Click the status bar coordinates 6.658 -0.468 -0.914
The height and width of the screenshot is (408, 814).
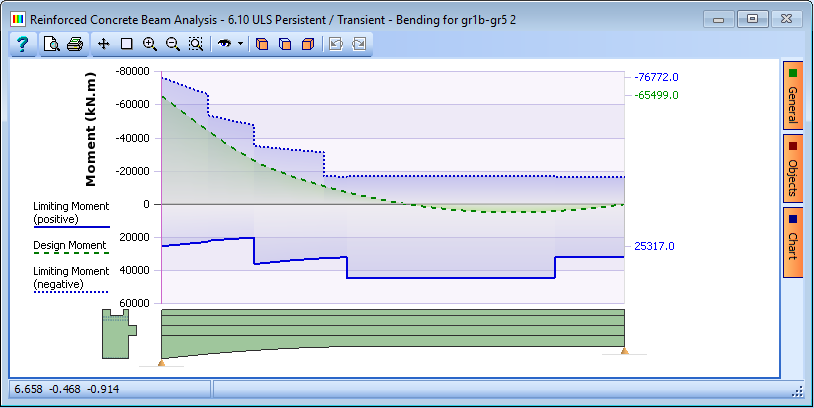point(67,389)
